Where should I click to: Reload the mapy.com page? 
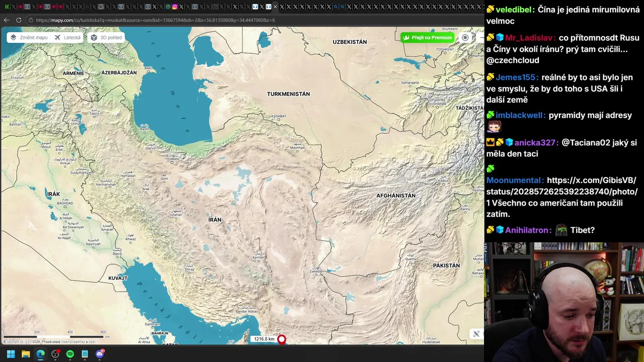click(19, 20)
